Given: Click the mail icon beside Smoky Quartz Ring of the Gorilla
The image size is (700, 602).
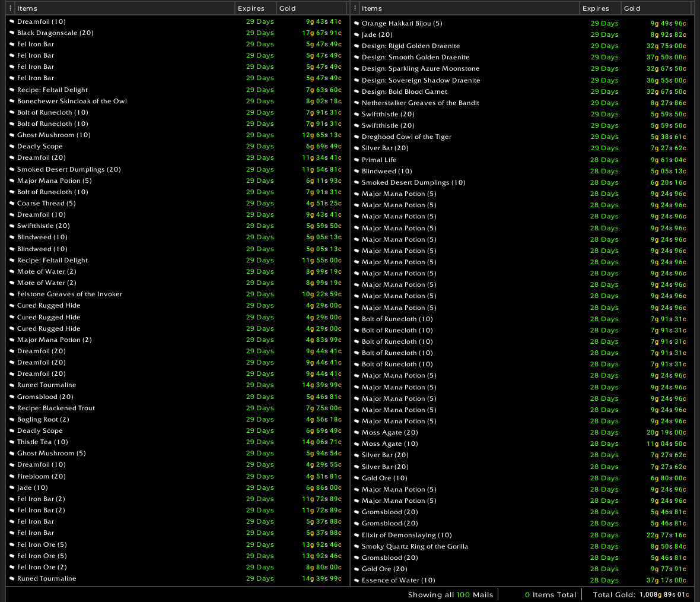Looking at the screenshot, I should tap(357, 547).
